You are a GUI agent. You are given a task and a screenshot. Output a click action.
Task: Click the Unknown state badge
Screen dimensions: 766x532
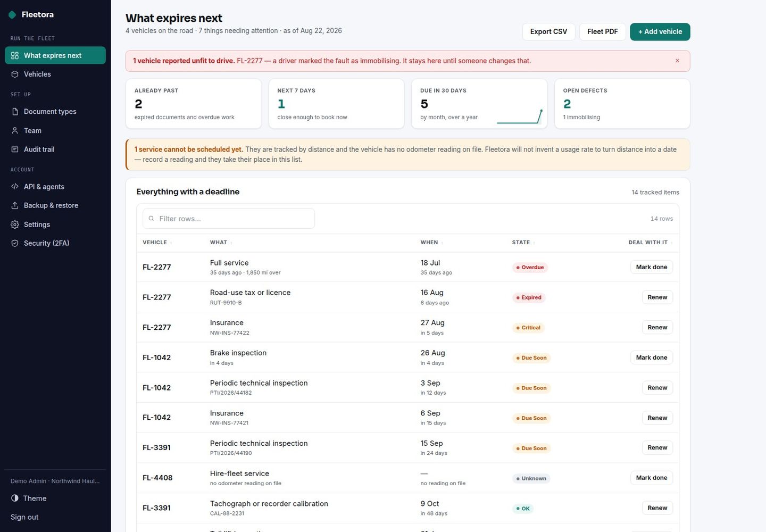(531, 478)
